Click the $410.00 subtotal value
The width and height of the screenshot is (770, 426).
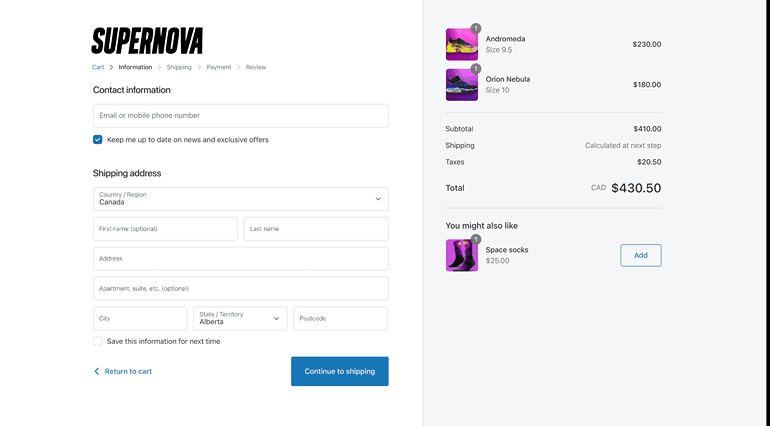tap(647, 129)
